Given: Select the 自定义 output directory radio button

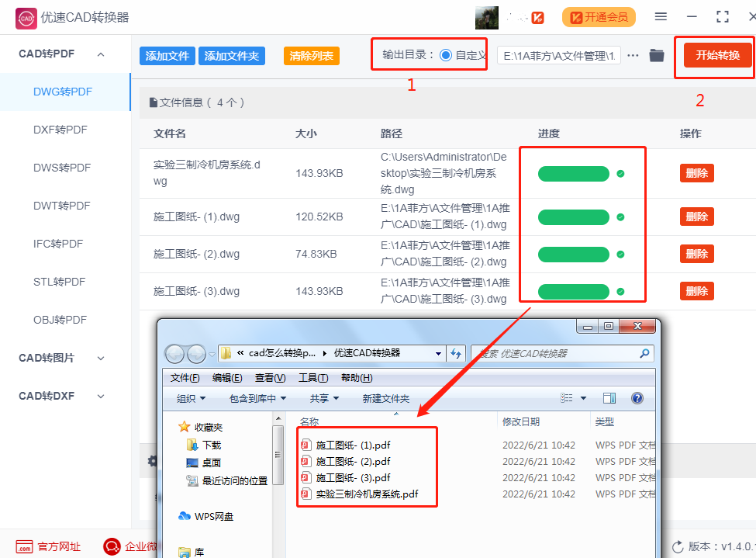Looking at the screenshot, I should pos(446,55).
